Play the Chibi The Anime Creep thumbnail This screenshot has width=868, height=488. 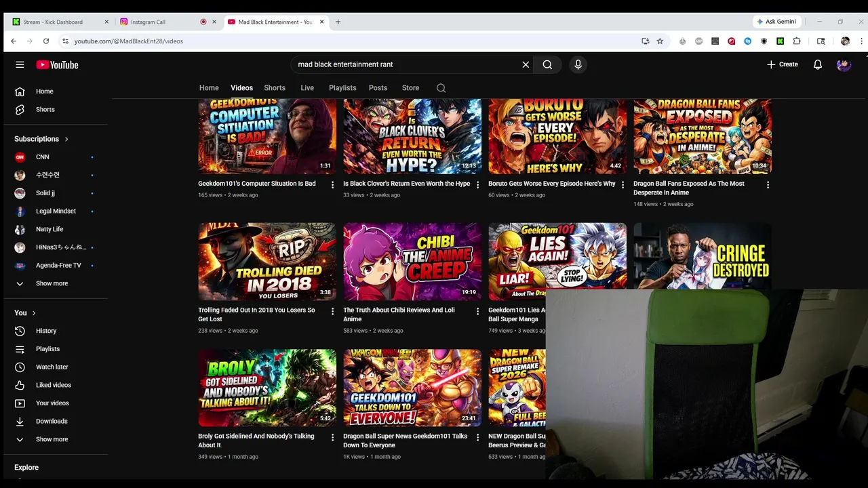[412, 262]
